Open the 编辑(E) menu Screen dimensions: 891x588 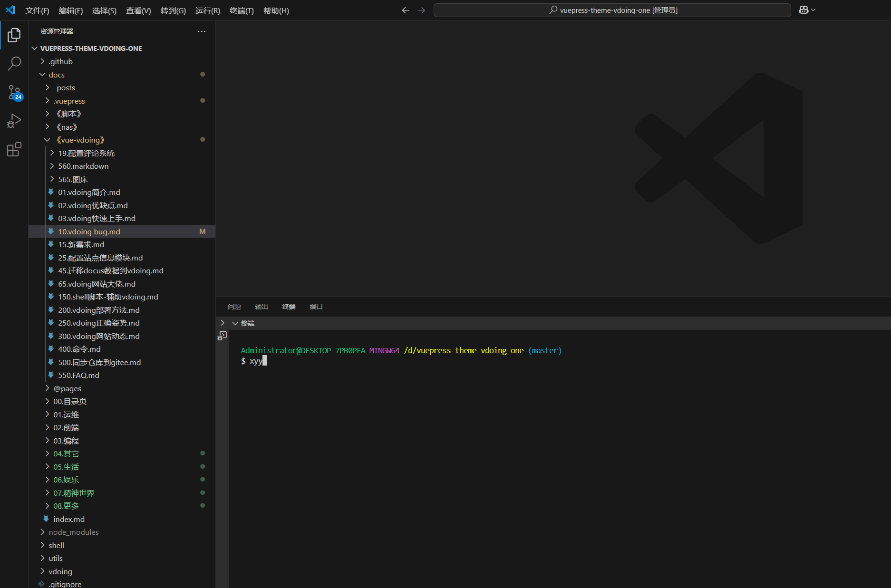71,10
